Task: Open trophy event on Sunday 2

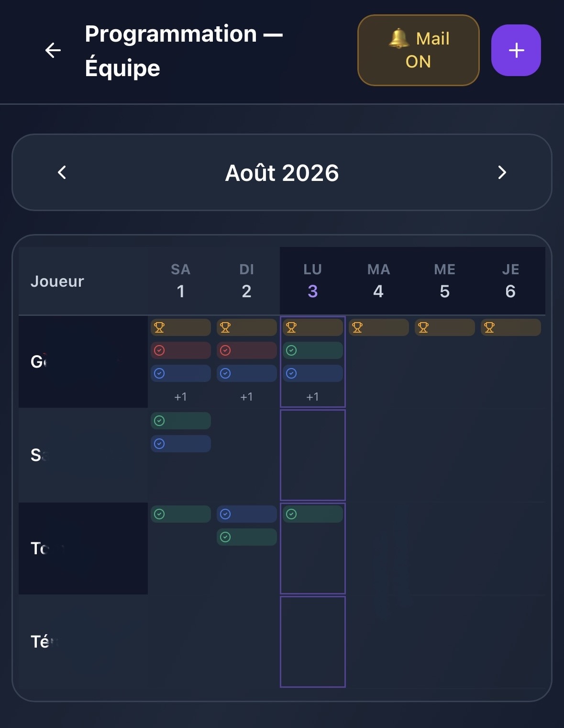Action: pyautogui.click(x=247, y=327)
